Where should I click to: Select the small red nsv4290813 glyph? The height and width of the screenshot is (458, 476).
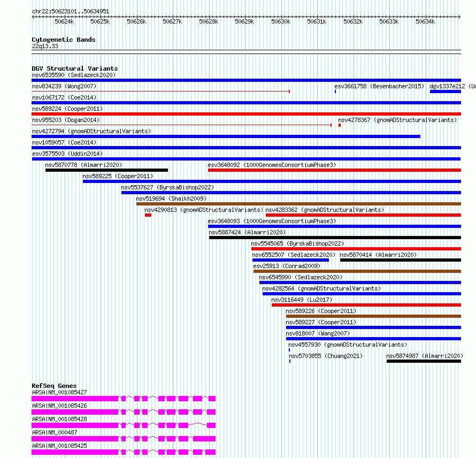click(x=148, y=215)
